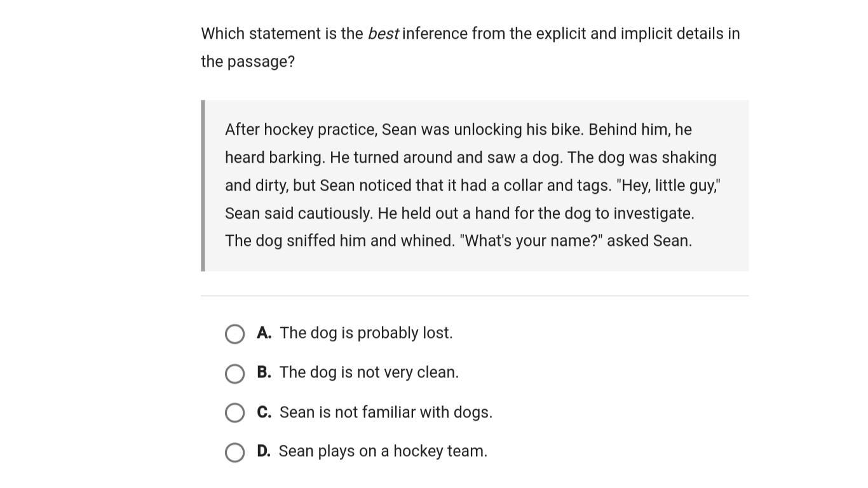Click answer text "The dog is not very clean."
This screenshot has height=488, width=868.
(x=369, y=372)
